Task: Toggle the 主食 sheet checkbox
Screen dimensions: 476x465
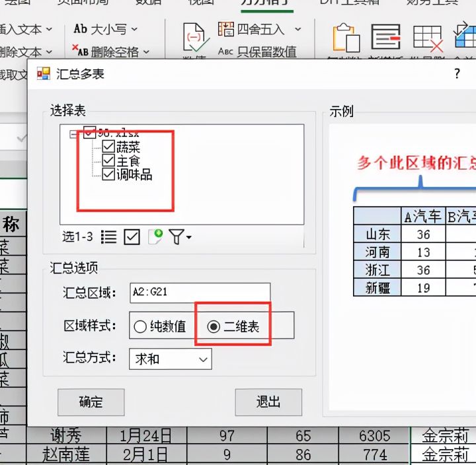Action: tap(108, 161)
